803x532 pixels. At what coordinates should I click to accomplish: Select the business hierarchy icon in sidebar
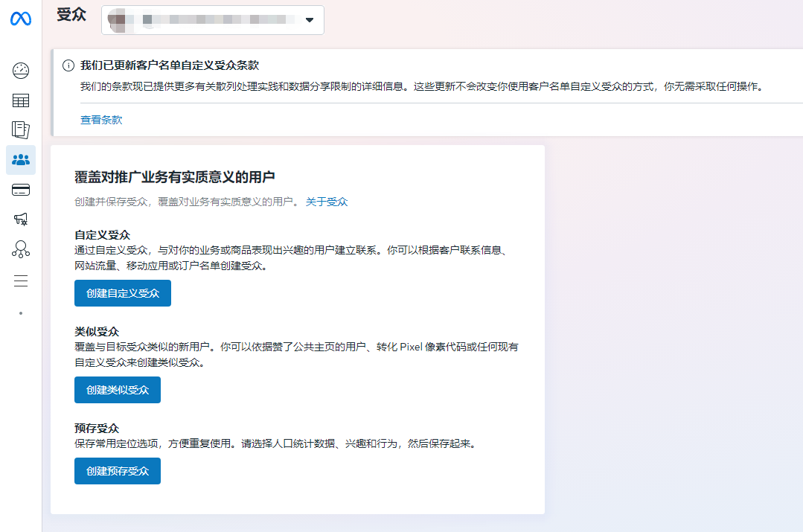[20, 249]
